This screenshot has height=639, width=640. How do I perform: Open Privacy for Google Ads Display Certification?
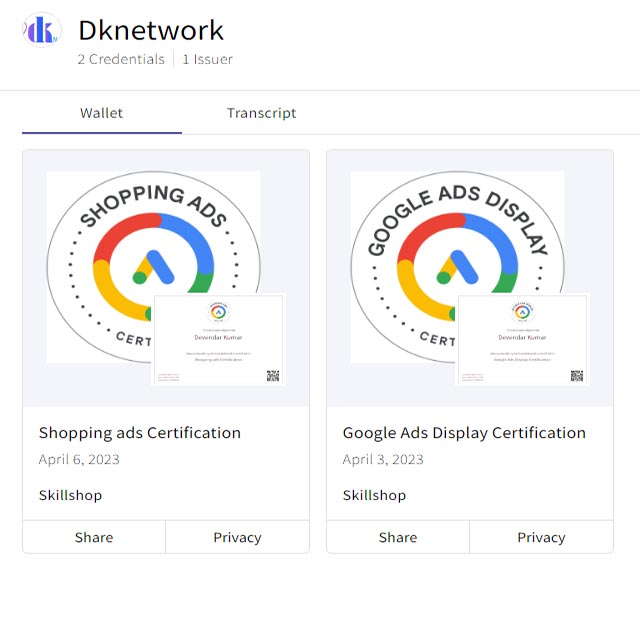[x=541, y=537]
